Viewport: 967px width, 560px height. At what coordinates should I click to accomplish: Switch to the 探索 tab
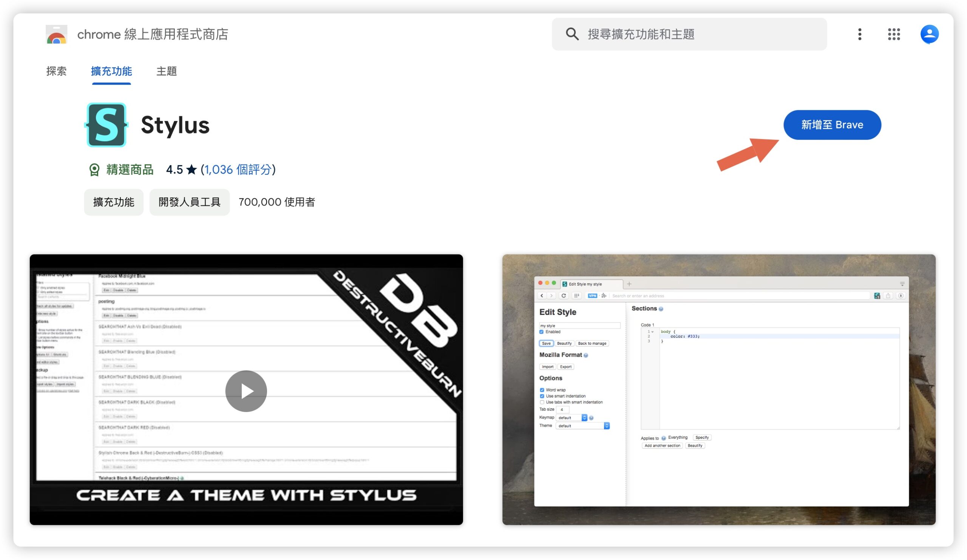pos(56,71)
